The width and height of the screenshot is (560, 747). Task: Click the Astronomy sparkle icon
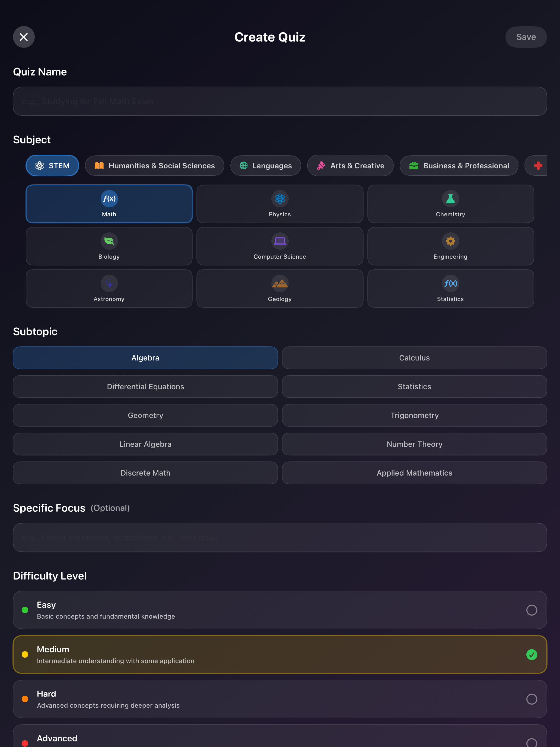[x=109, y=283]
